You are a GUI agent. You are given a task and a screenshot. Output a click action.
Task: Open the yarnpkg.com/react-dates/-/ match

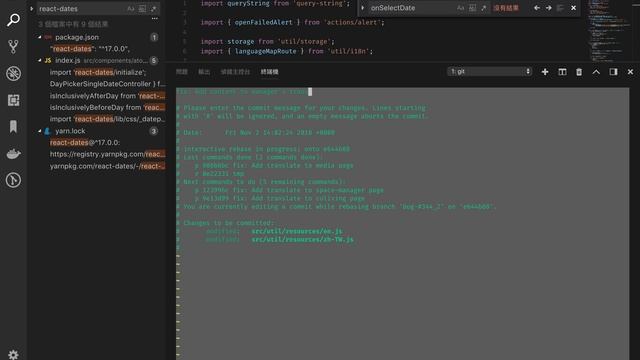107,166
